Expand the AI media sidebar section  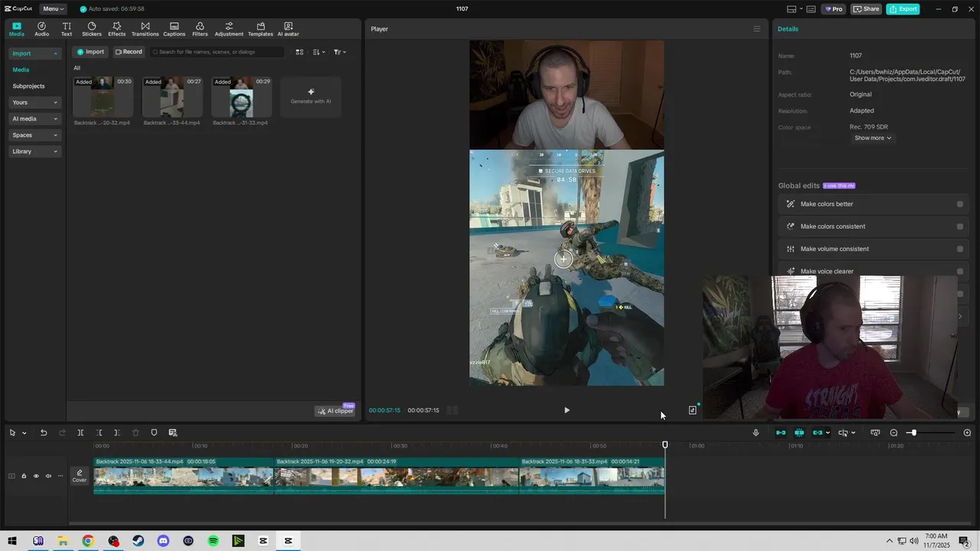coord(34,119)
